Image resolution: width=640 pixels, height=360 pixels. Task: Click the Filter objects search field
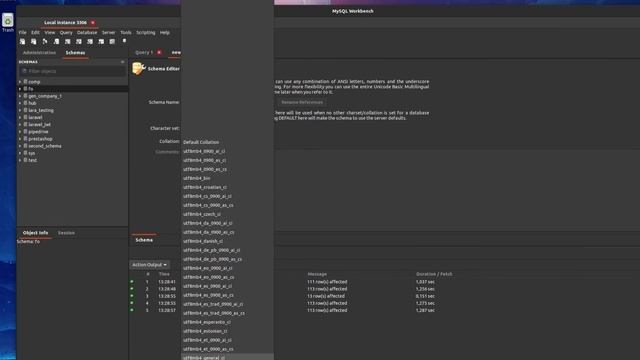click(x=72, y=71)
